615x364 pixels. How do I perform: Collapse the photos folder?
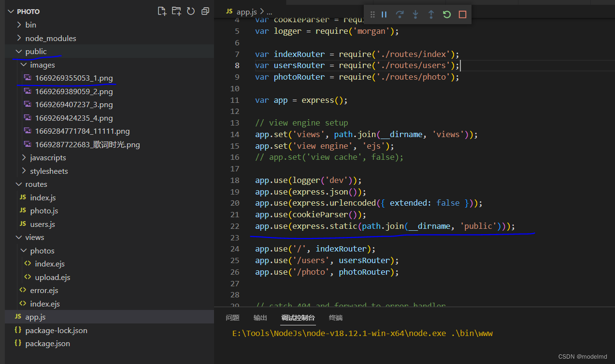24,251
